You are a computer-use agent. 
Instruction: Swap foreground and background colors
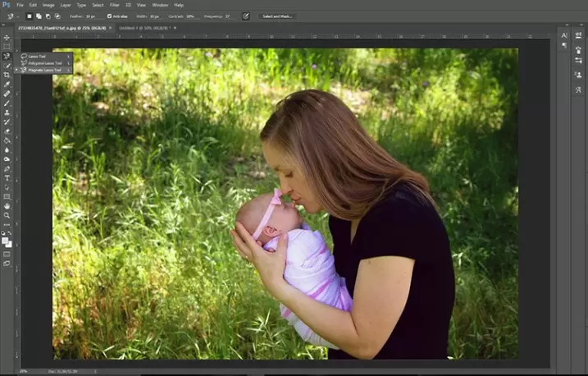pyautogui.click(x=10, y=233)
